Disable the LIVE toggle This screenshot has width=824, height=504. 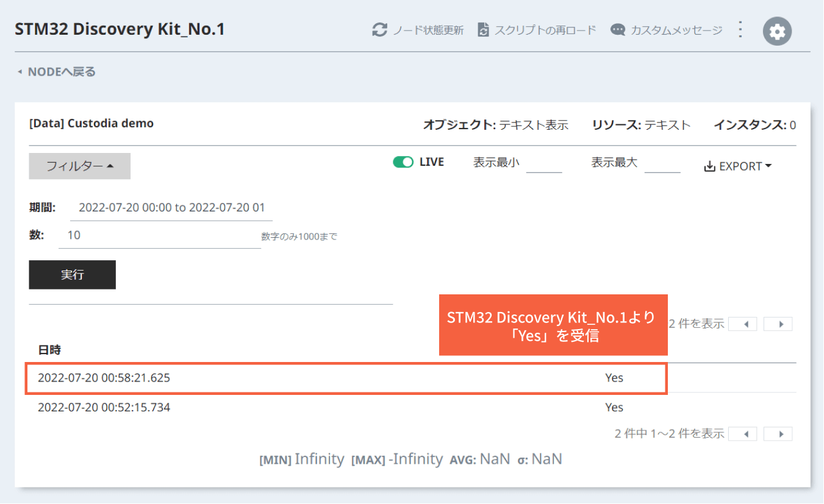pos(403,161)
